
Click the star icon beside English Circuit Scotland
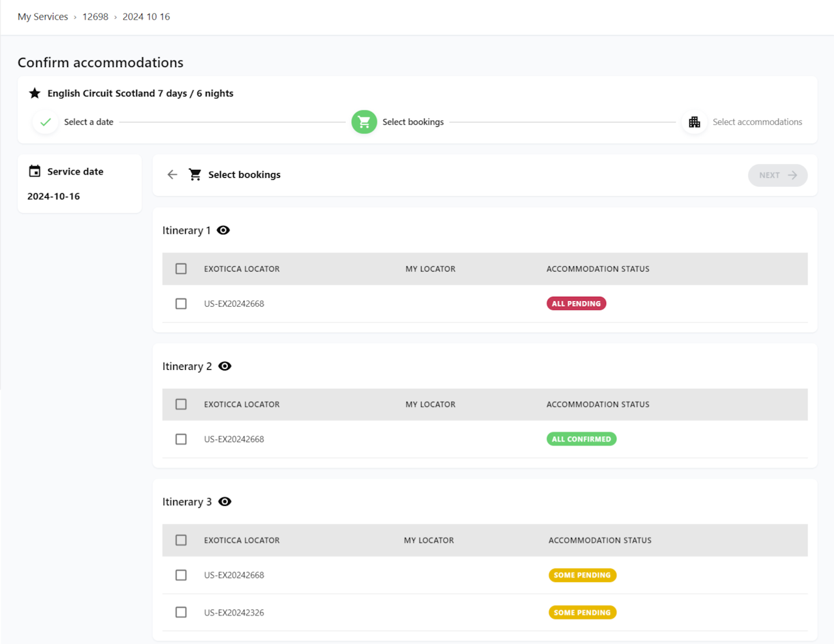35,93
